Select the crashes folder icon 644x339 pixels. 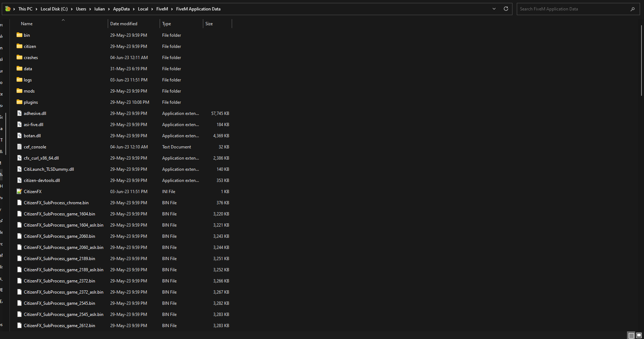(19, 58)
